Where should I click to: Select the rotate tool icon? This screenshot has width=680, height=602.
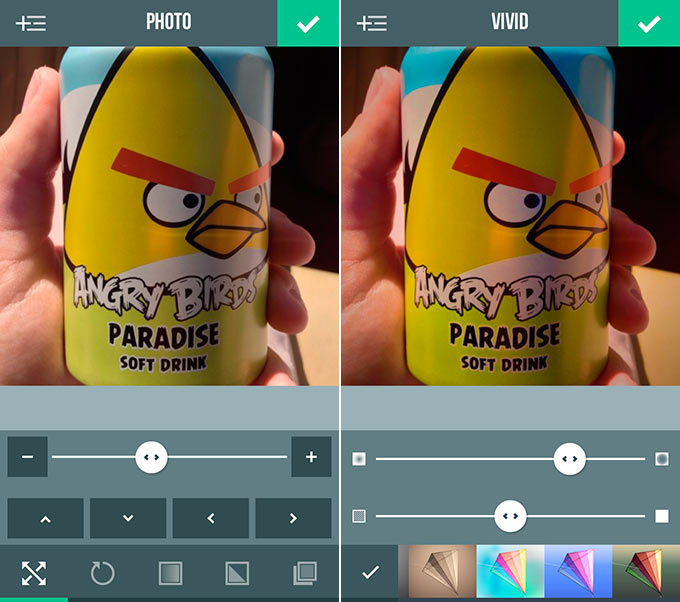102,573
